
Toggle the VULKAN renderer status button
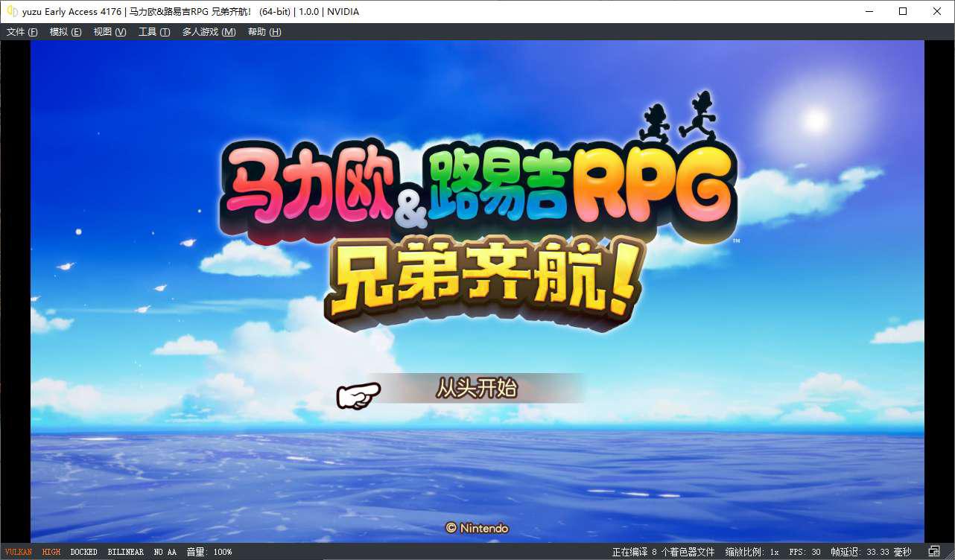pyautogui.click(x=19, y=552)
